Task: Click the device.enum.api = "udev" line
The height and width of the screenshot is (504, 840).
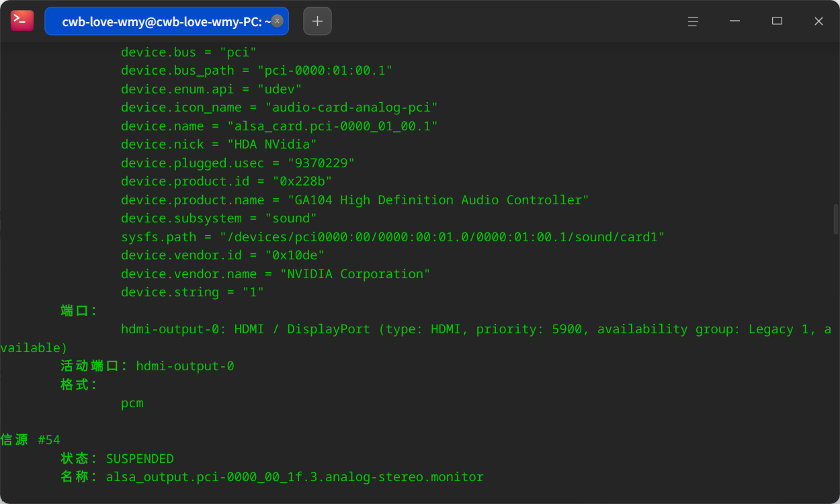Action: [x=211, y=89]
